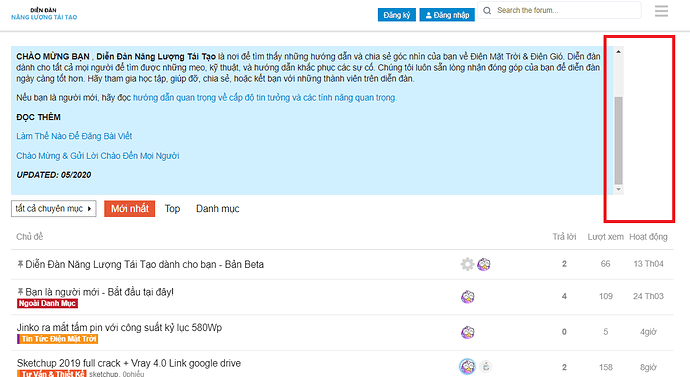Open the Làm Thế Nào Để Đăng Bài Viết link
The width and height of the screenshot is (690, 377).
pos(74,136)
